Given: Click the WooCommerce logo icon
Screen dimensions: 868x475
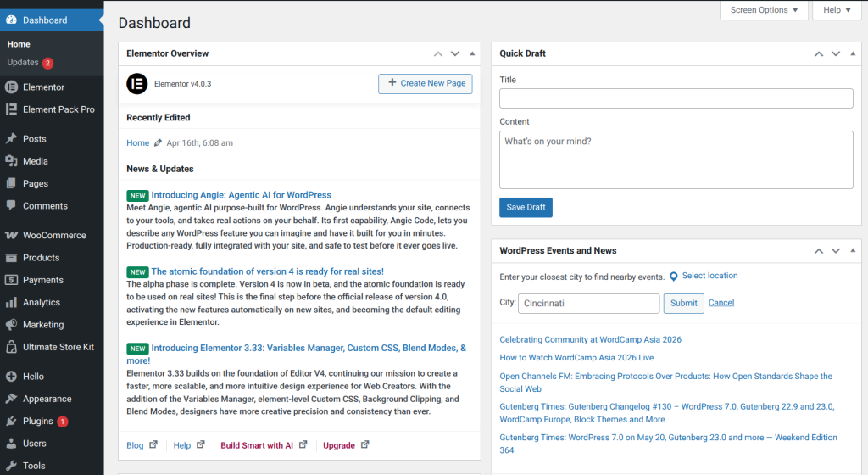Looking at the screenshot, I should (x=11, y=235).
